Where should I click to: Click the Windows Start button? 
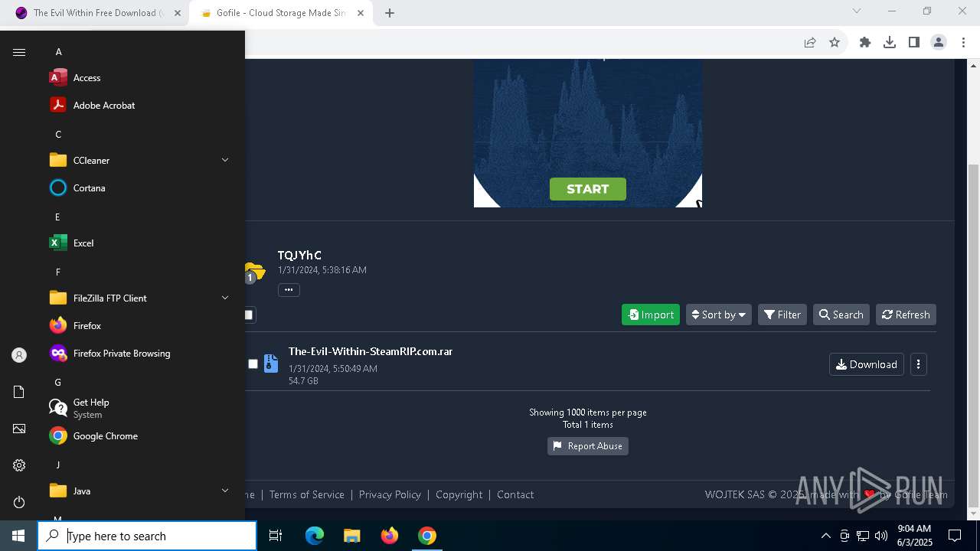click(x=18, y=536)
